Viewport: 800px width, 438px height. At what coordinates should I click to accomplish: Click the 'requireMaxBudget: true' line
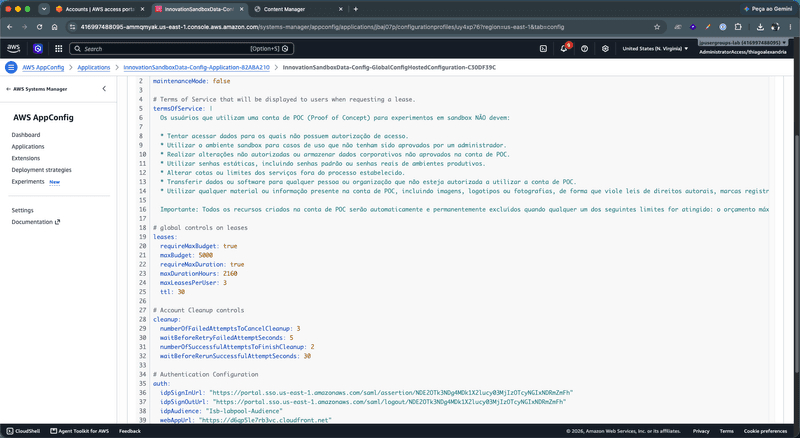pyautogui.click(x=198, y=246)
